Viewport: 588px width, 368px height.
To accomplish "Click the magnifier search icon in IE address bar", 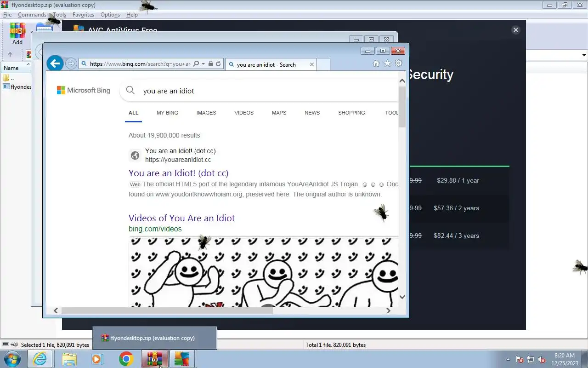I will pos(196,64).
